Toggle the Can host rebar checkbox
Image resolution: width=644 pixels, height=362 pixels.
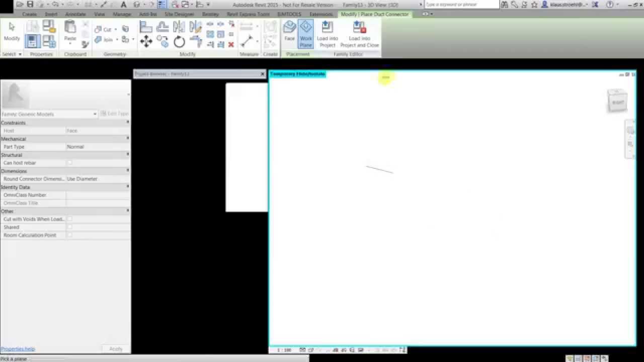70,162
